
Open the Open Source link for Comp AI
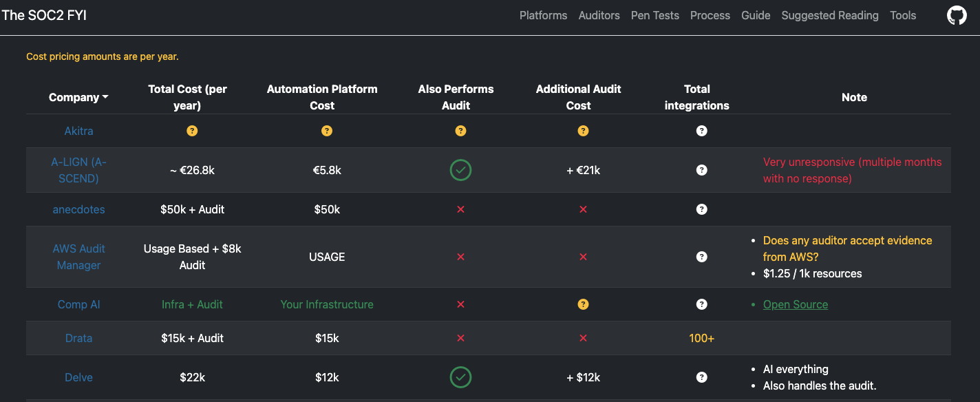(x=796, y=304)
